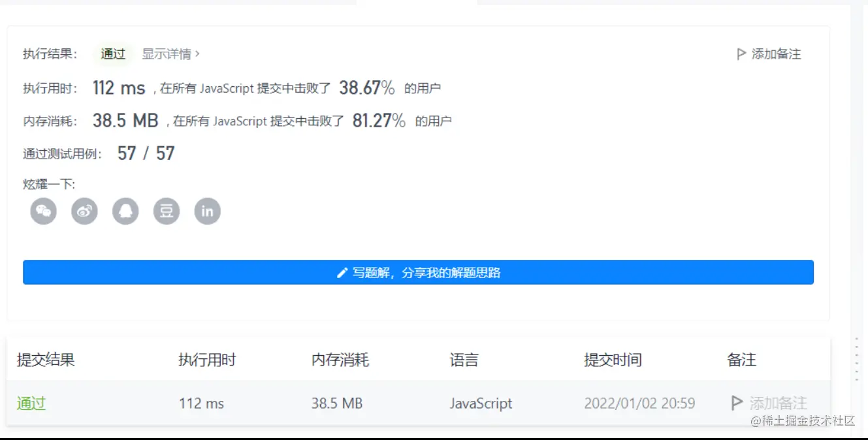Click 2022/01/02 20:59 timestamp cell
Viewport: 868px width, 440px height.
pyautogui.click(x=639, y=403)
